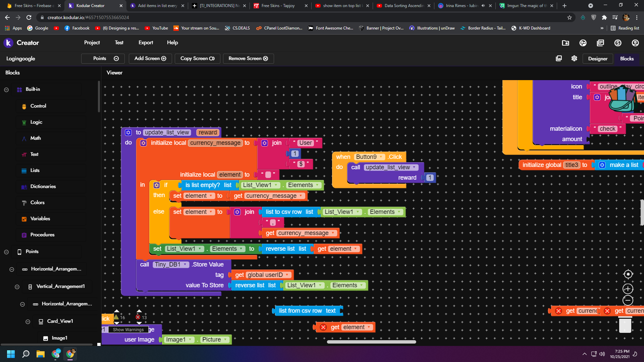Center the workspace with the crosshair icon
The width and height of the screenshot is (644, 362).
point(628,274)
